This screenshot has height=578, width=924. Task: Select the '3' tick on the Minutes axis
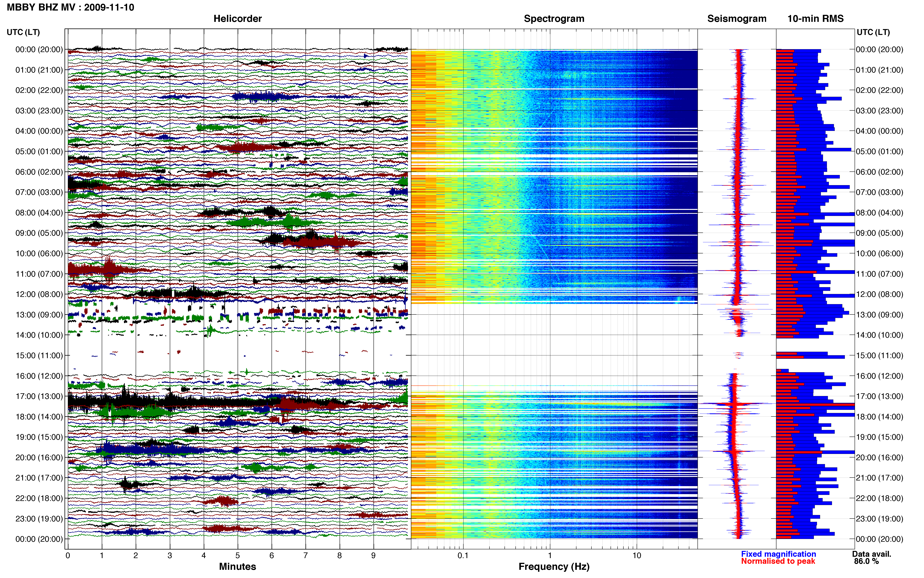pos(170,555)
